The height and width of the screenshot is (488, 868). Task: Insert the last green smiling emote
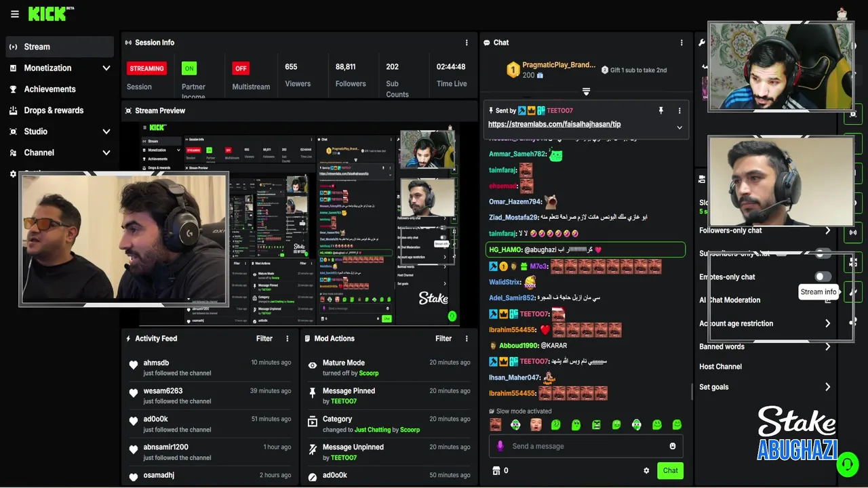point(677,425)
